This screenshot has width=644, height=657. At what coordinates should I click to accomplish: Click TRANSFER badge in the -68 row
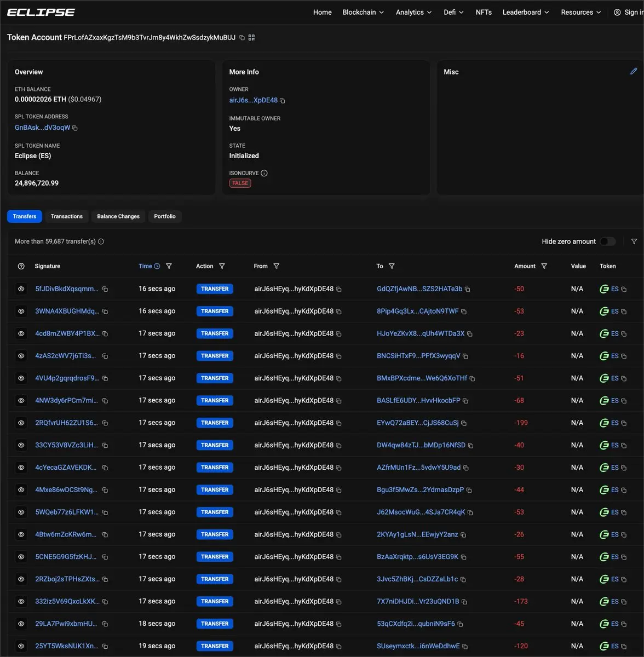click(215, 401)
